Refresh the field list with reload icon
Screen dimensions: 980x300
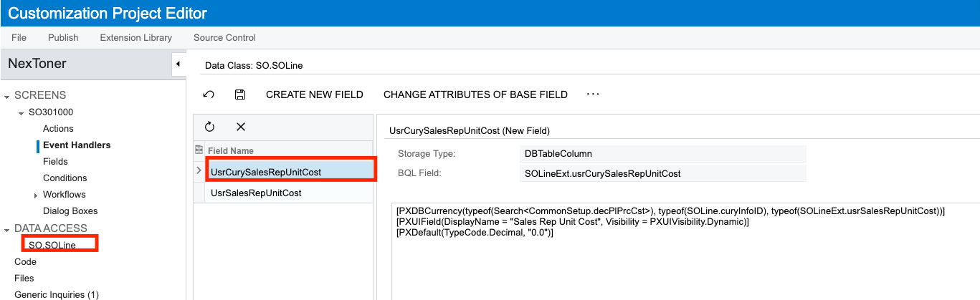tap(209, 127)
